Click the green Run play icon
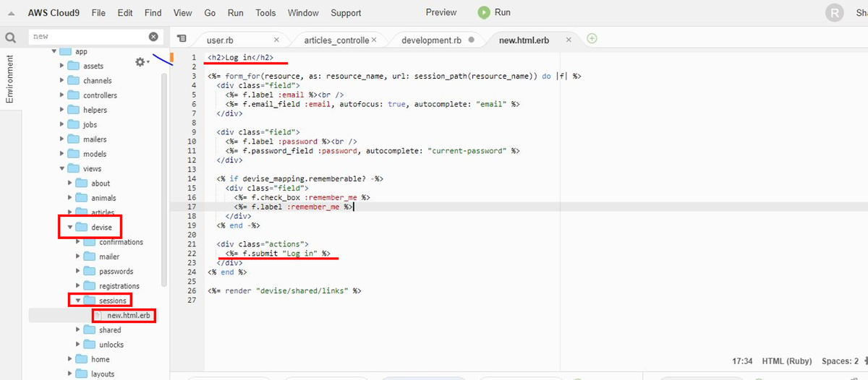 tap(484, 12)
